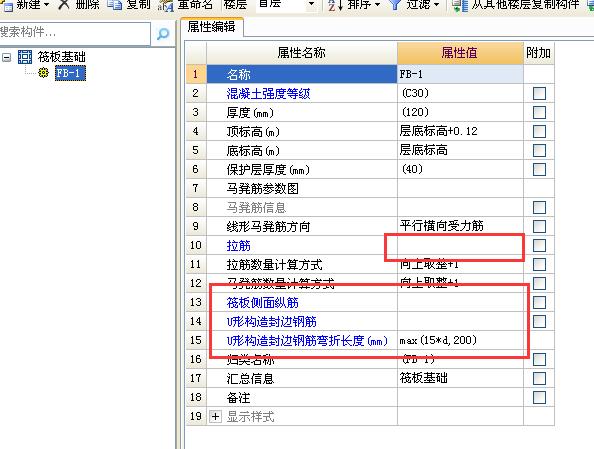The image size is (594, 449).
Task: Open the 新建 dropdown arrow
Action: click(x=46, y=5)
